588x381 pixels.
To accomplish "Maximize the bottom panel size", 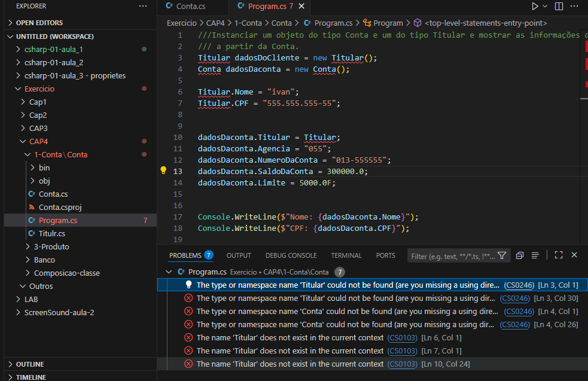I will tap(559, 255).
